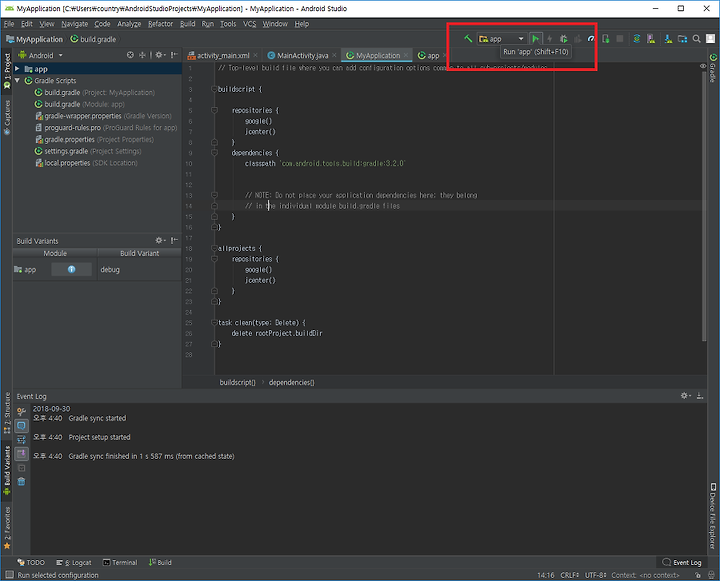The height and width of the screenshot is (581, 720).
Task: Open the 'app' run configuration dropdown
Action: tap(501, 39)
